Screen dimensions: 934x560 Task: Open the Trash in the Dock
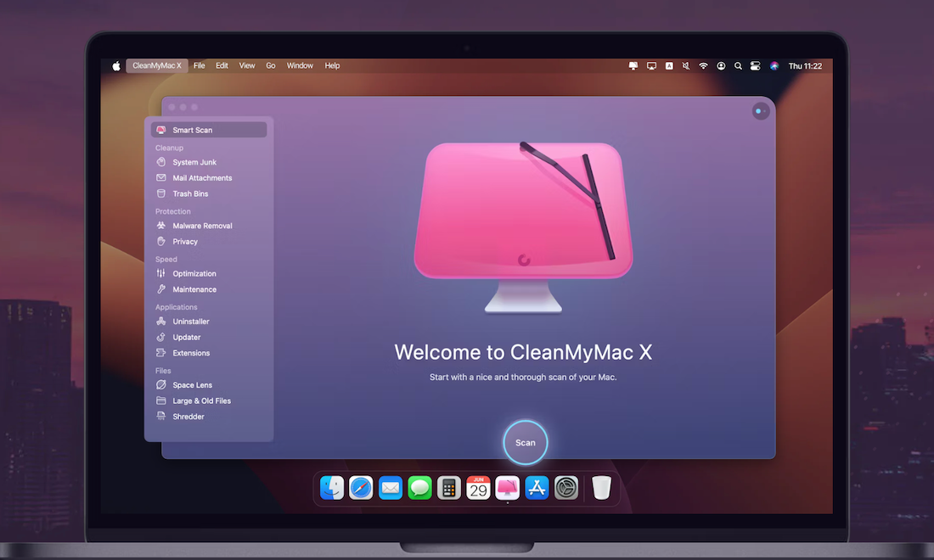click(x=602, y=488)
